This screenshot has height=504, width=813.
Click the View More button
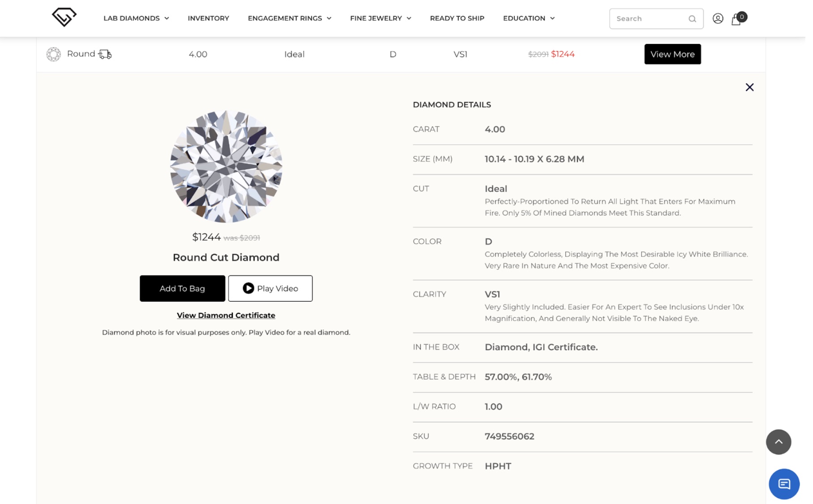pos(672,54)
